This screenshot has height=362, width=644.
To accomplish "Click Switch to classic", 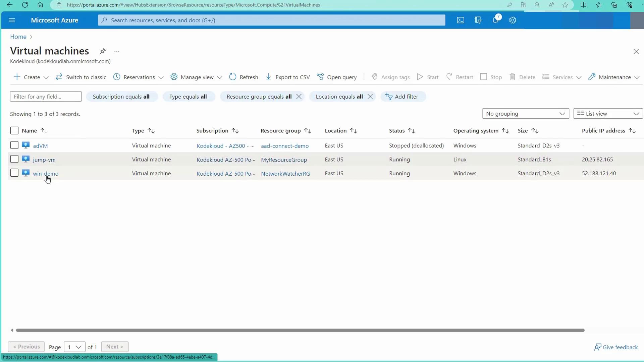I will (x=81, y=77).
